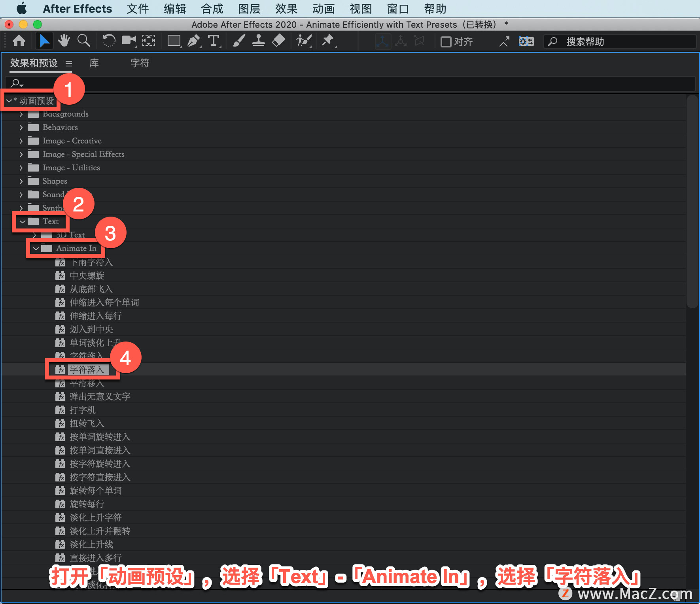700x604 pixels.
Task: Expand the Backgrounds folder
Action: (x=21, y=115)
